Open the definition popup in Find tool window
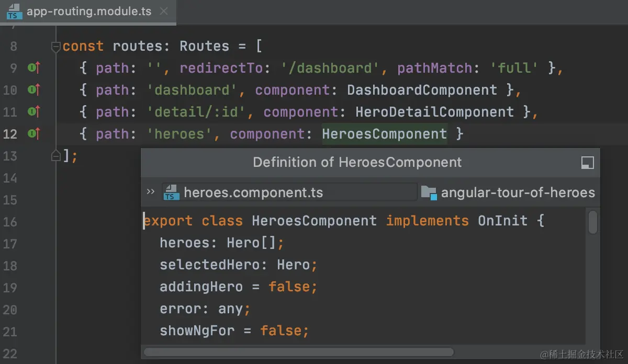This screenshot has height=364, width=628. (x=588, y=163)
